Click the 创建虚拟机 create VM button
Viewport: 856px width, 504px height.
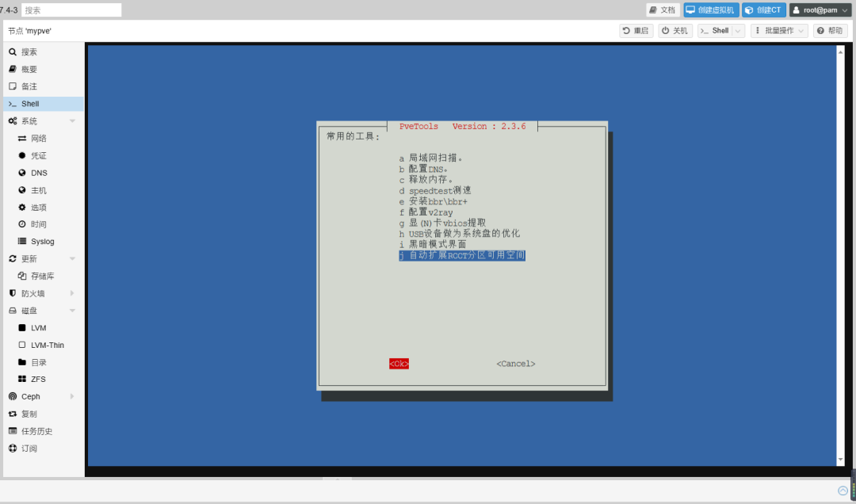(711, 10)
